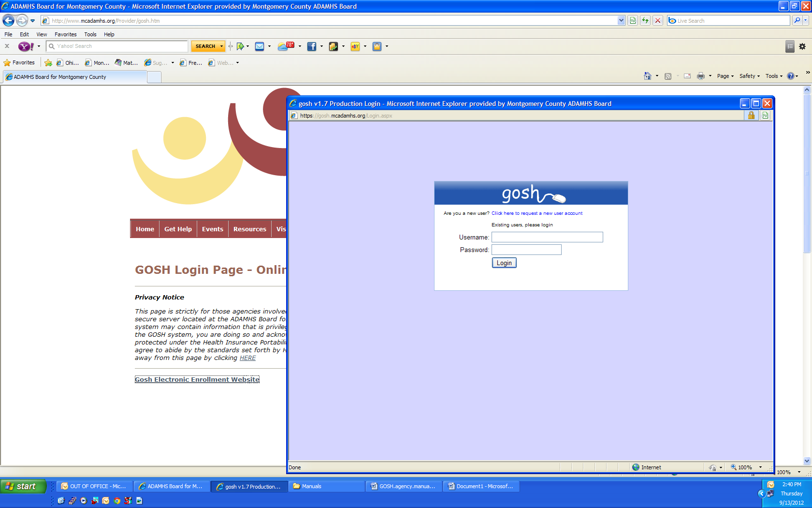
Task: Click the Favorites button with the star
Action: point(19,63)
